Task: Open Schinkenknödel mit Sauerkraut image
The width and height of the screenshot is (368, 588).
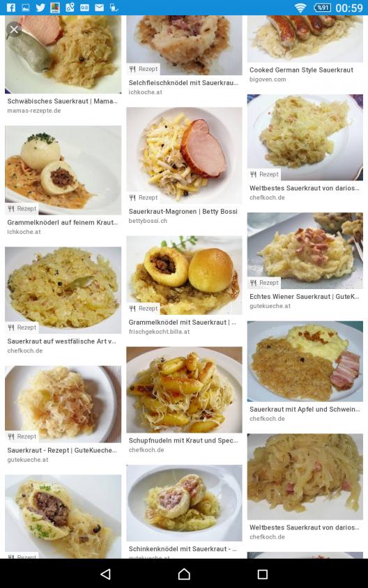Action: 184,503
